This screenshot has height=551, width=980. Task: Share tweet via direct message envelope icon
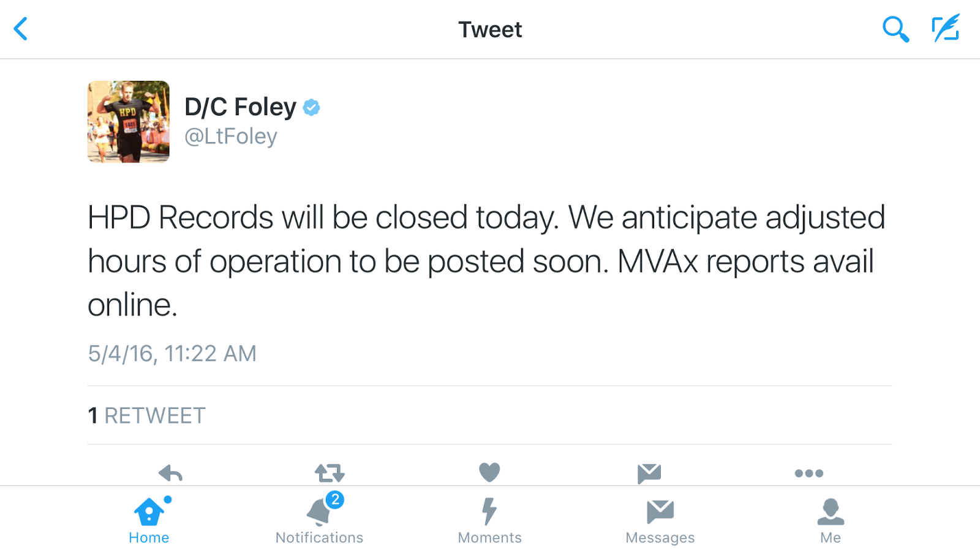click(x=649, y=473)
